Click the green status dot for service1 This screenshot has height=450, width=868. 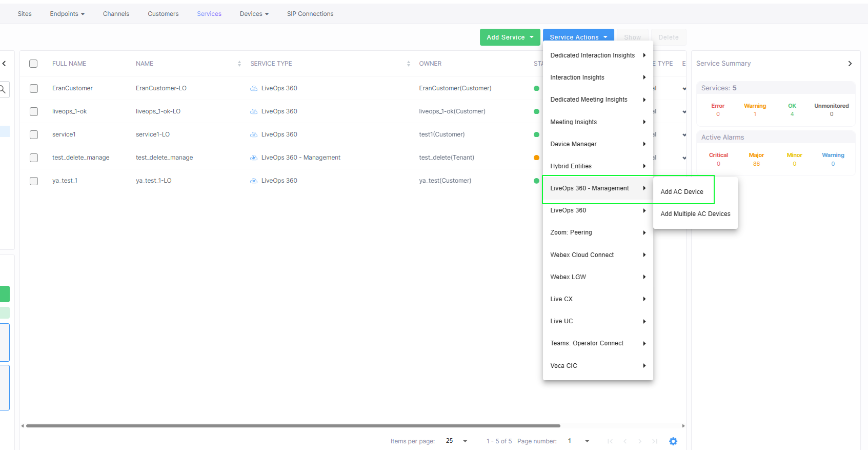pyautogui.click(x=536, y=134)
